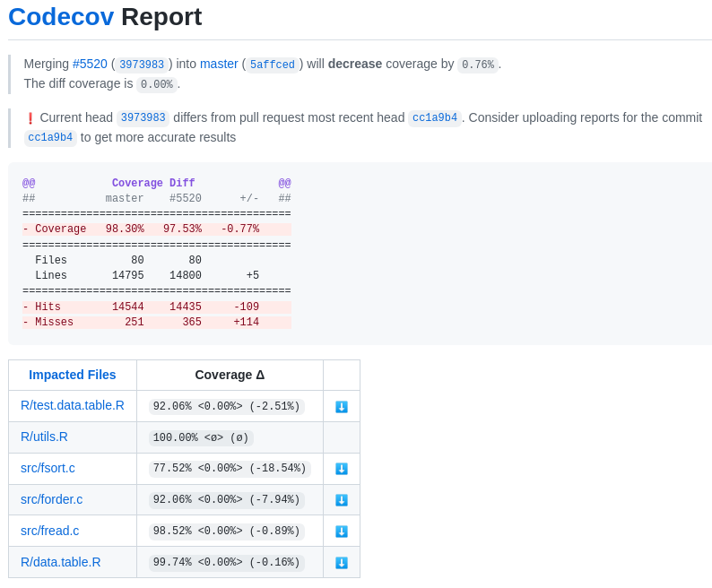This screenshot has height=588, width=712.
Task: Click the 98.30% master coverage value
Action: pos(125,229)
